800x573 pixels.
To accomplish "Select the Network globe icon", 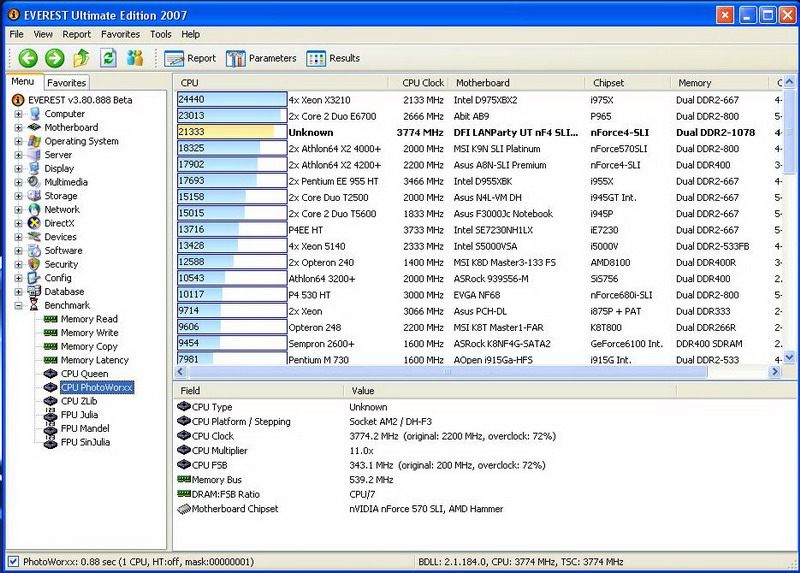I will coord(35,209).
